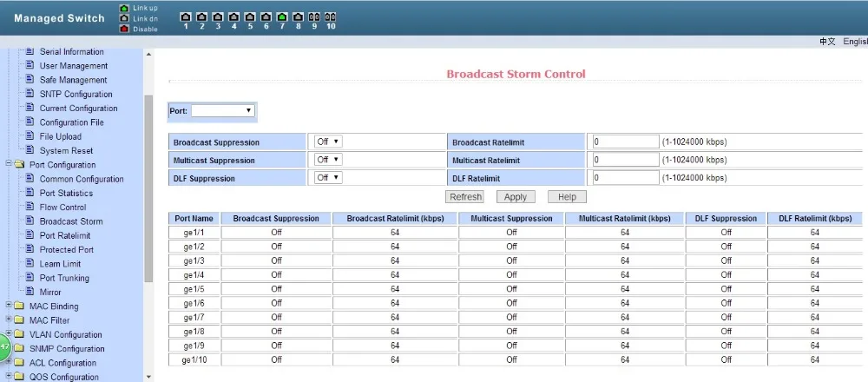Image resolution: width=868 pixels, height=382 pixels.
Task: Click the Port Ratelimit page icon
Action: [x=30, y=235]
